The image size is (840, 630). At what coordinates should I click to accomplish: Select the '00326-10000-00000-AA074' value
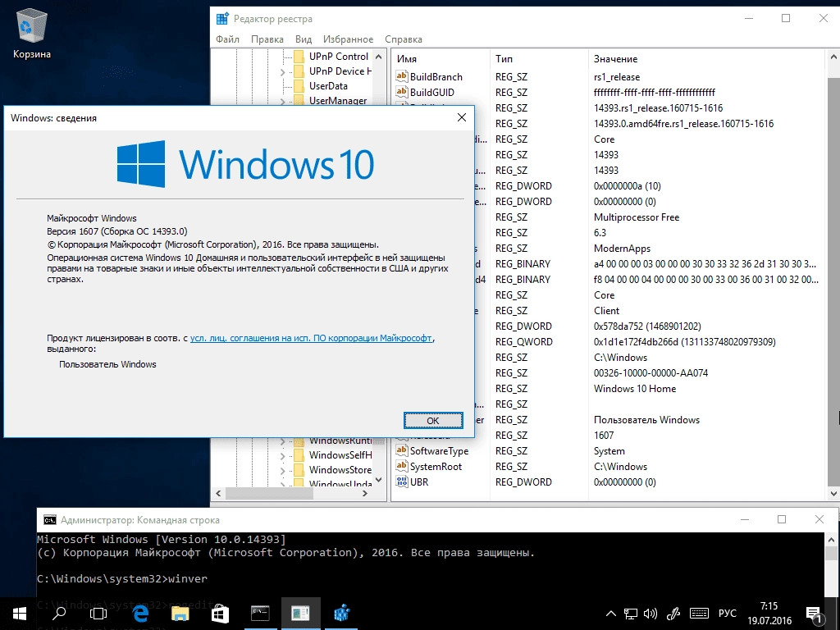click(x=651, y=373)
